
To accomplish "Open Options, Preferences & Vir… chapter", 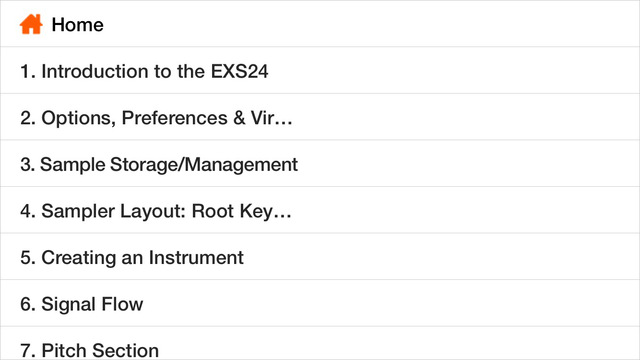I will coord(320,117).
